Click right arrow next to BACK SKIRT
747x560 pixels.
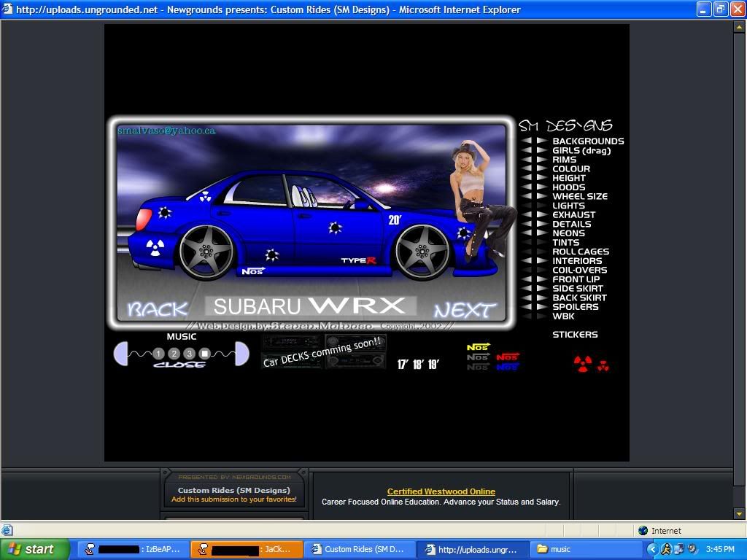coord(542,297)
